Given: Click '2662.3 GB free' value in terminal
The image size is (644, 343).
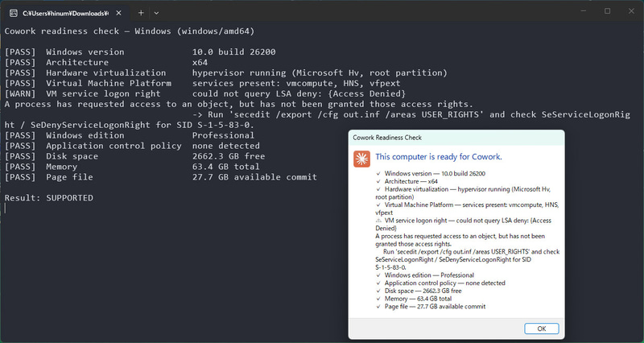Looking at the screenshot, I should pyautogui.click(x=229, y=156).
